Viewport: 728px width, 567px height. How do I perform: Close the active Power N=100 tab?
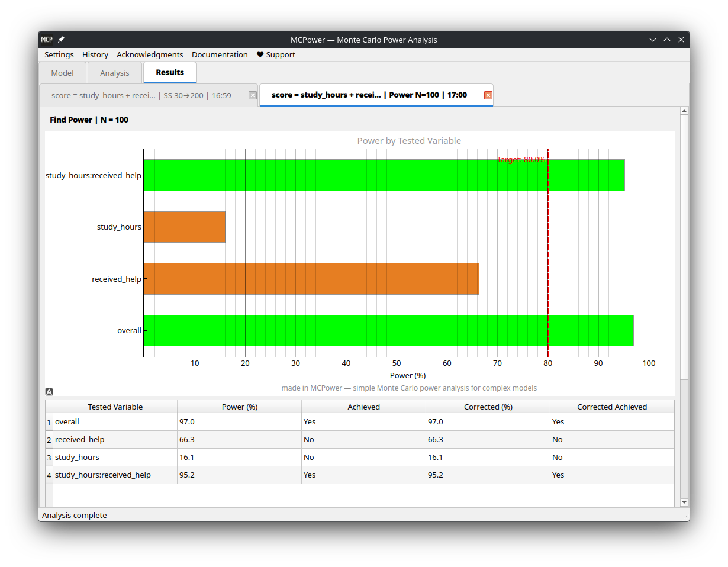tap(488, 95)
